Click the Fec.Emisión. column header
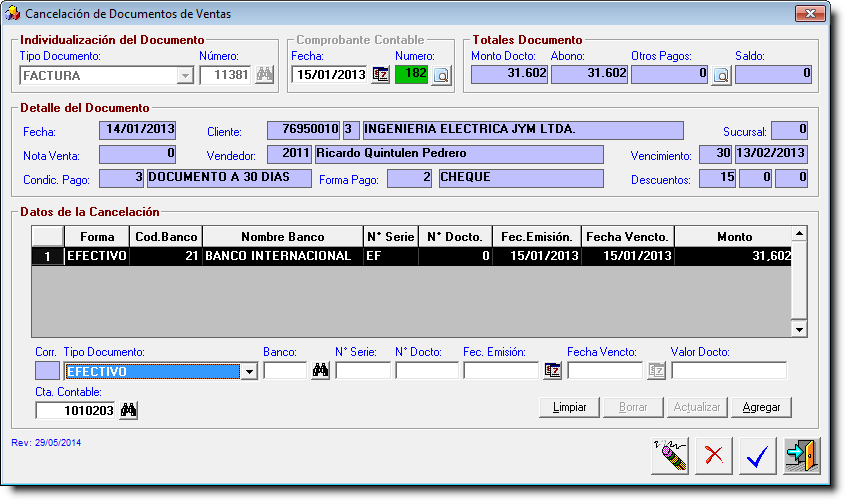This screenshot has width=845, height=500. point(537,237)
